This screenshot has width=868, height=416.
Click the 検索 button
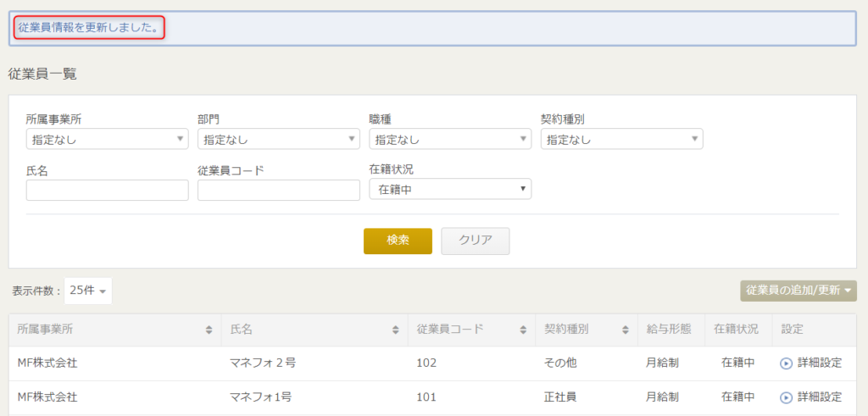398,241
